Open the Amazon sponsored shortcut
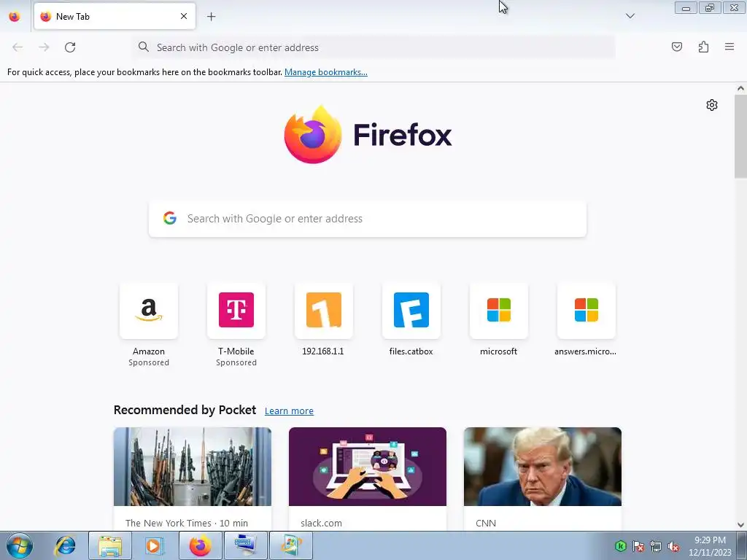 coord(149,311)
